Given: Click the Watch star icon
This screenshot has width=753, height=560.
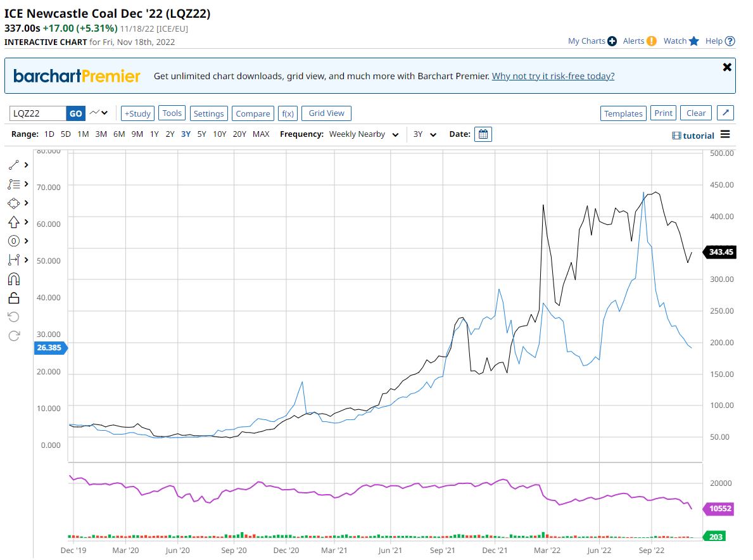Looking at the screenshot, I should tap(693, 41).
